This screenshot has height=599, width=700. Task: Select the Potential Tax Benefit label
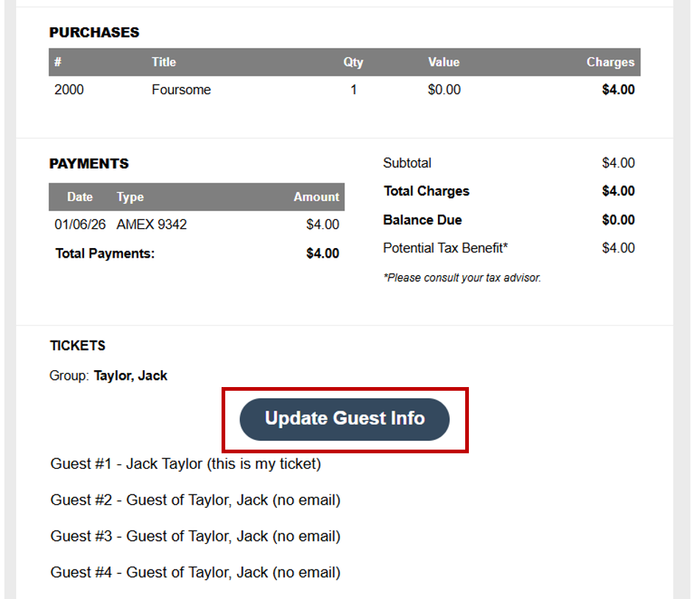(445, 249)
